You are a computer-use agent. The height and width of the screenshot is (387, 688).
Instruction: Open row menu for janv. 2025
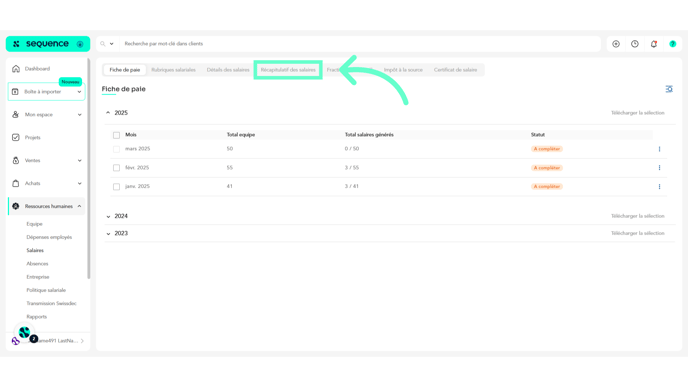pos(659,186)
